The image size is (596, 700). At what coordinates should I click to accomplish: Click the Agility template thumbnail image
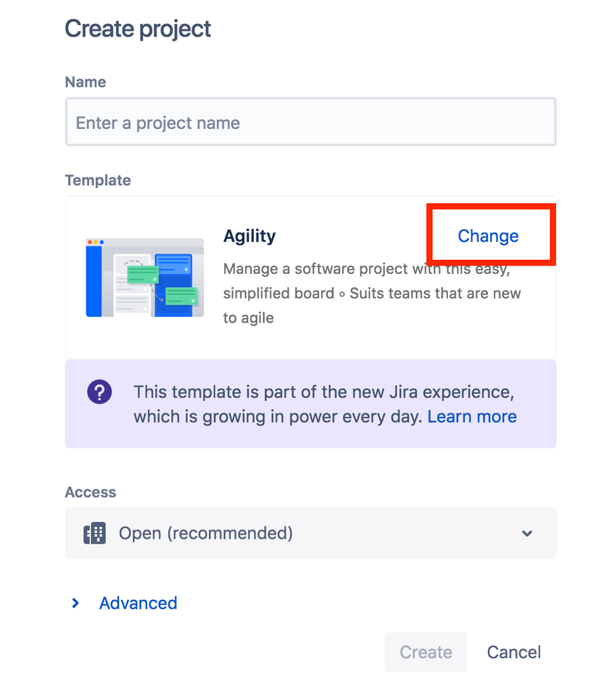pos(144,277)
